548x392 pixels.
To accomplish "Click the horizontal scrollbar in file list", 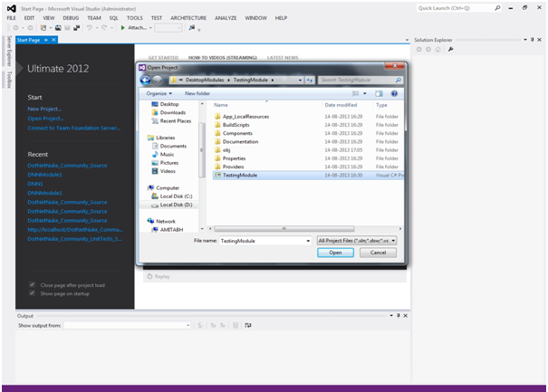I will [284, 229].
